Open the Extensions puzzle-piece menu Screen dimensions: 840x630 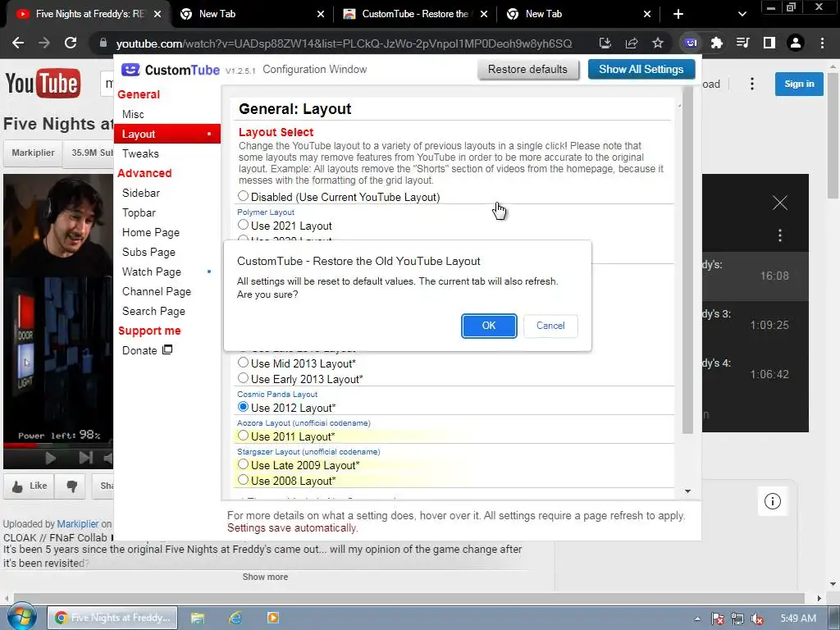point(717,43)
